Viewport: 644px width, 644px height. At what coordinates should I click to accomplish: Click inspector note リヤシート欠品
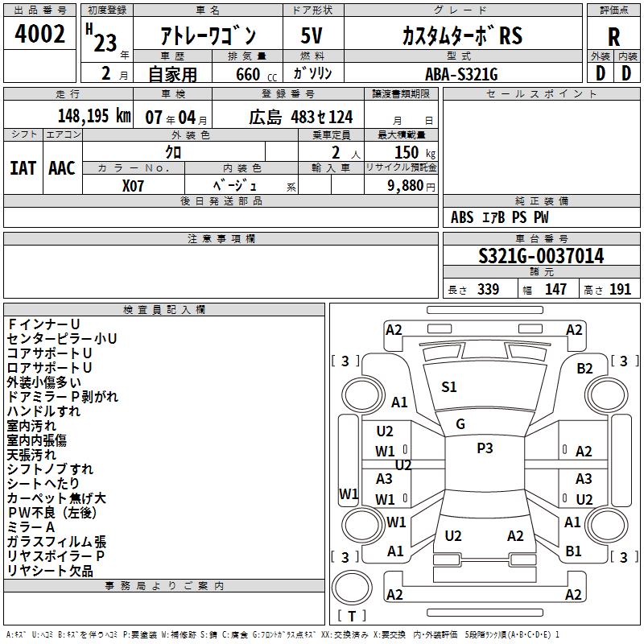50,571
